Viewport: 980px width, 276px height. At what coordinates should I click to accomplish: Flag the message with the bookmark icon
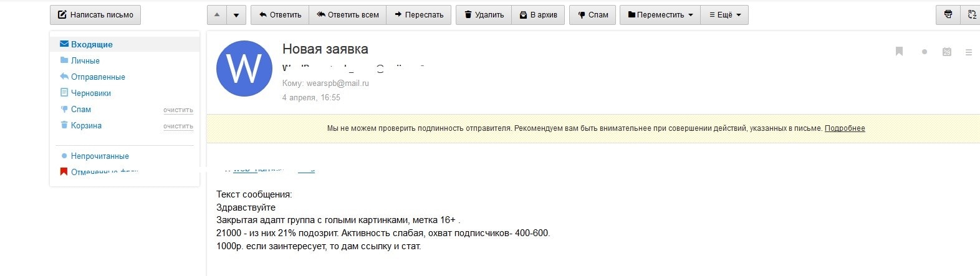click(899, 52)
